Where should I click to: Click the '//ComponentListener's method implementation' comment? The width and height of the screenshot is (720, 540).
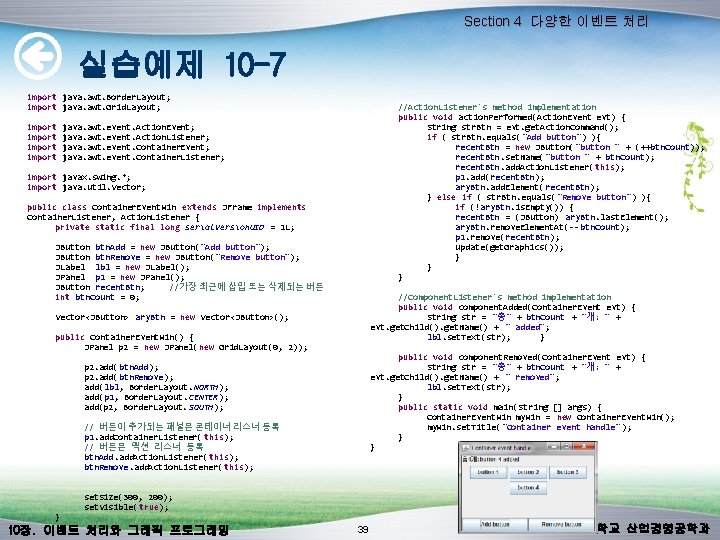[505, 297]
